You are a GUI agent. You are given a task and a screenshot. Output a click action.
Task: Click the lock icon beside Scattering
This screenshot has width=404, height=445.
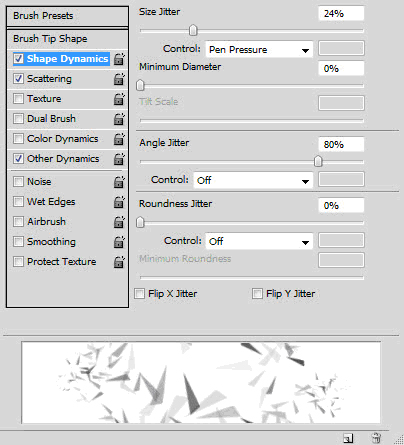tap(119, 79)
